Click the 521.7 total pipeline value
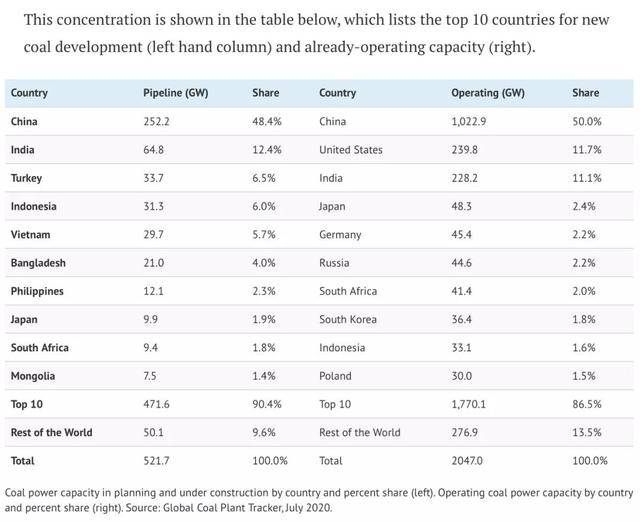This screenshot has height=522, width=640. [x=158, y=461]
